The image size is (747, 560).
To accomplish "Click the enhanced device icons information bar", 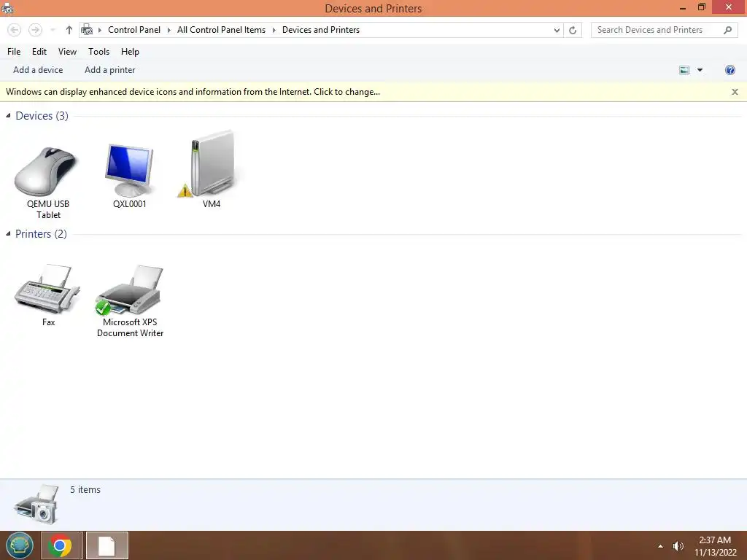I will (x=193, y=92).
